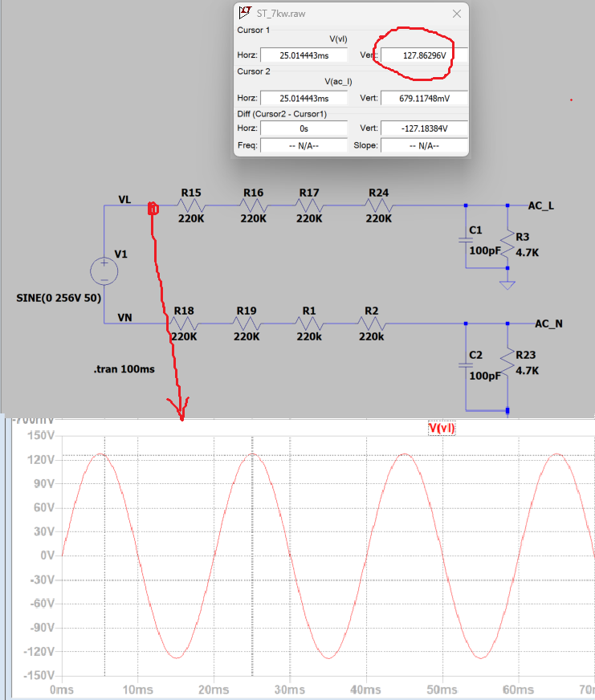
Task: Select resistor R2 in schematic
Action: 372,324
